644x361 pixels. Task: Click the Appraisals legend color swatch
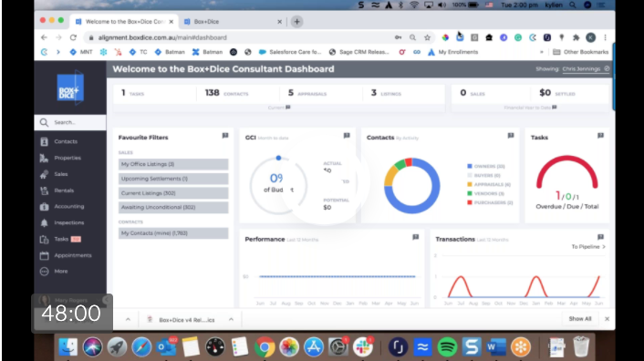470,184
